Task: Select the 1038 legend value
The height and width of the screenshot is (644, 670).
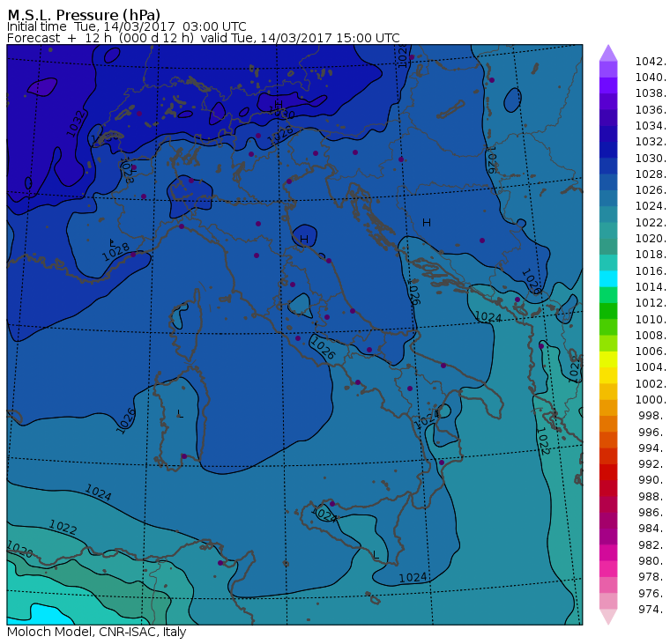Action: click(651, 93)
